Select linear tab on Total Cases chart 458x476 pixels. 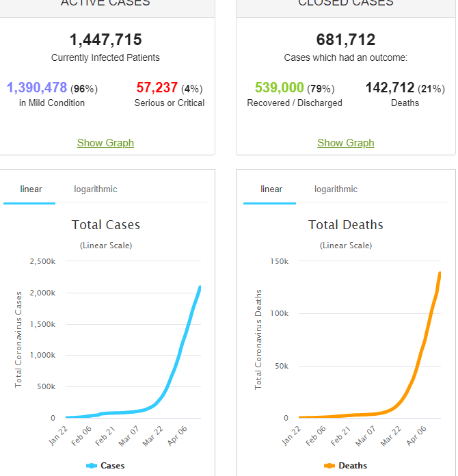31,189
